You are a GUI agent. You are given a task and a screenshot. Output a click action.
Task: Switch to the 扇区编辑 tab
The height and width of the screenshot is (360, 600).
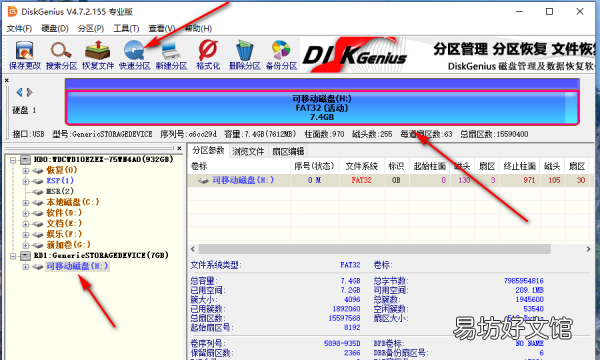(288, 151)
